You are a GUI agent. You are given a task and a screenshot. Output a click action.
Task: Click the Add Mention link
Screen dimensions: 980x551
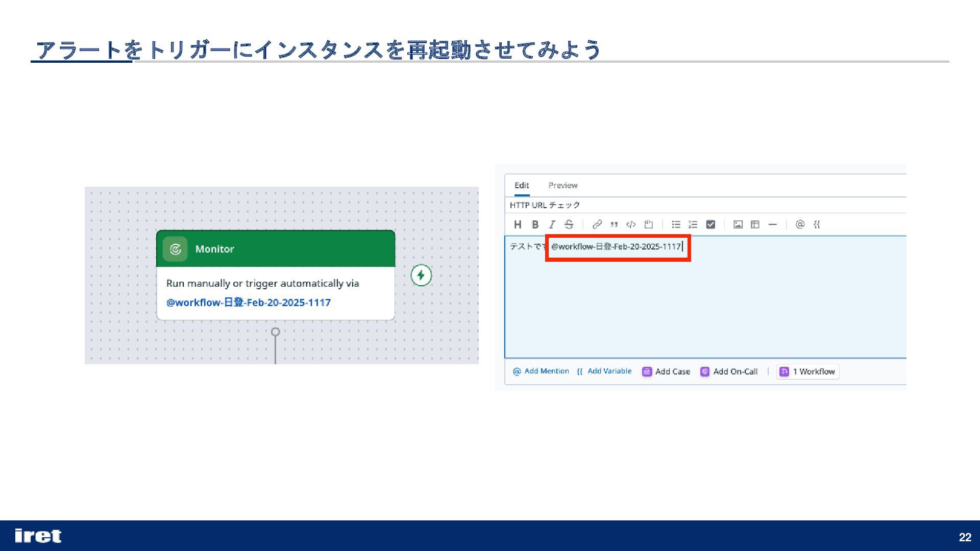click(x=541, y=371)
